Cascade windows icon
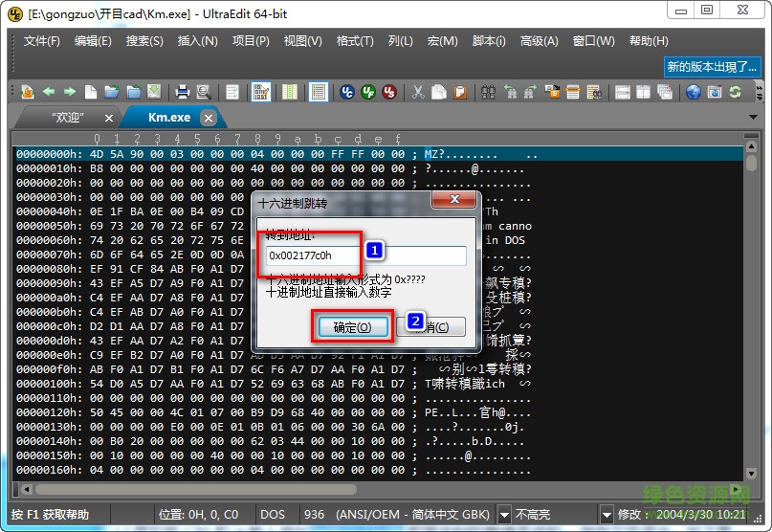This screenshot has height=532, width=772. [x=665, y=92]
